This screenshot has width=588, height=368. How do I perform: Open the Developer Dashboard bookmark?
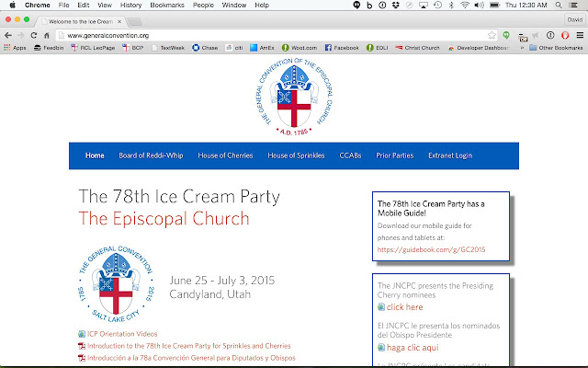point(479,48)
